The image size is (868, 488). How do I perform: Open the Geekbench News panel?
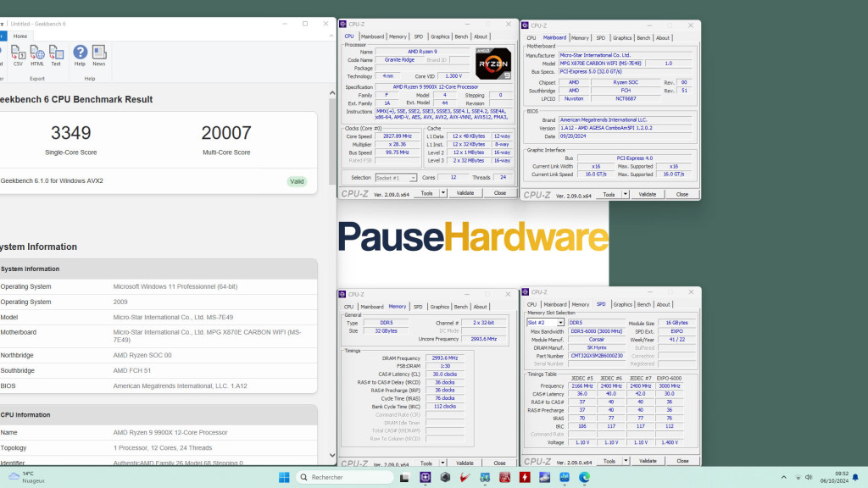point(98,56)
